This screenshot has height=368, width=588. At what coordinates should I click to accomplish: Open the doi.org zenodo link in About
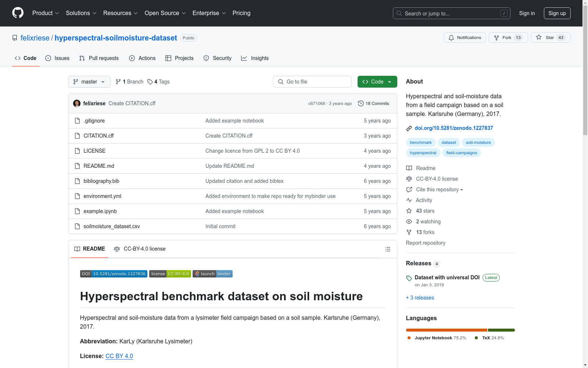(x=454, y=128)
